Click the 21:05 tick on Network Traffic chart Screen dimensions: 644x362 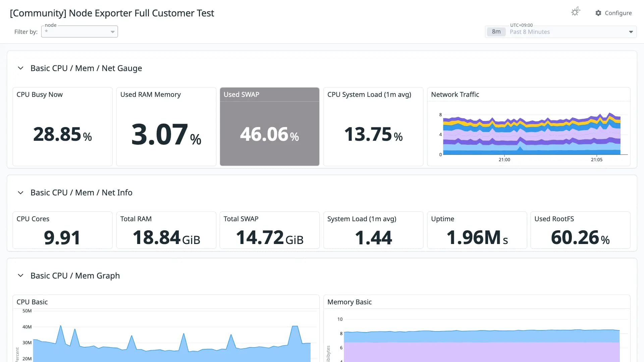tap(597, 160)
